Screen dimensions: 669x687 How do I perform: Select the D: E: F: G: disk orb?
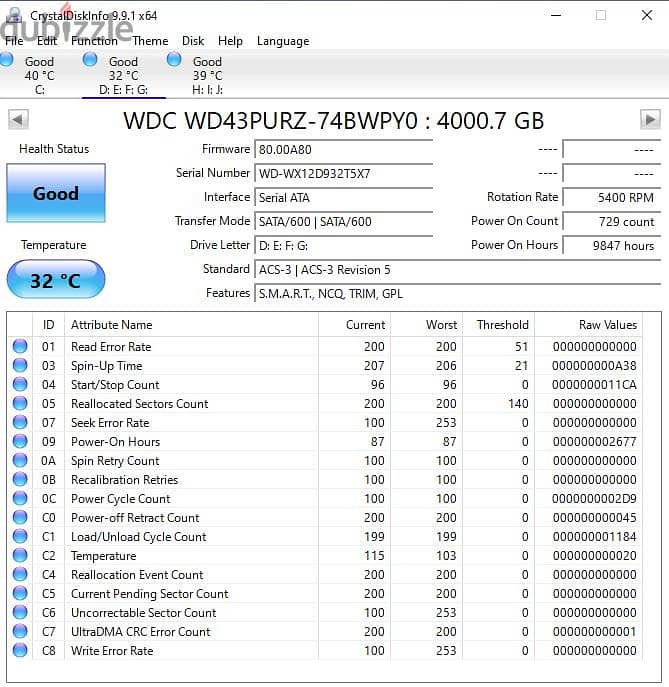click(90, 60)
